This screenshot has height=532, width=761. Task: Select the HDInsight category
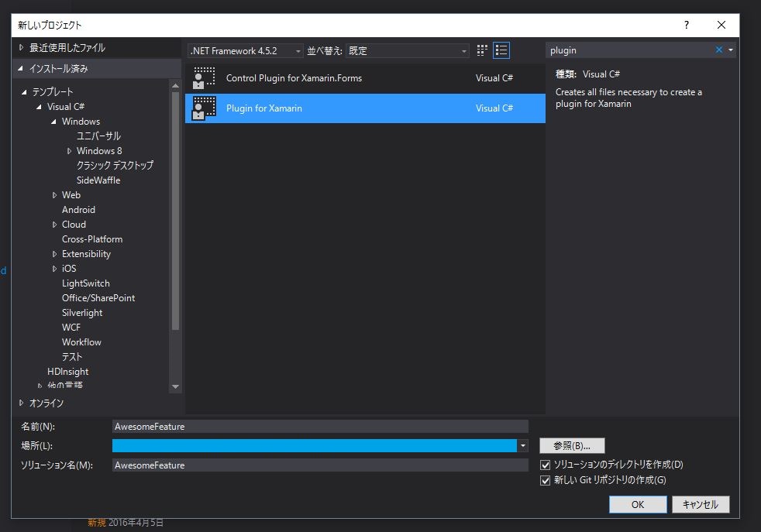(x=68, y=372)
